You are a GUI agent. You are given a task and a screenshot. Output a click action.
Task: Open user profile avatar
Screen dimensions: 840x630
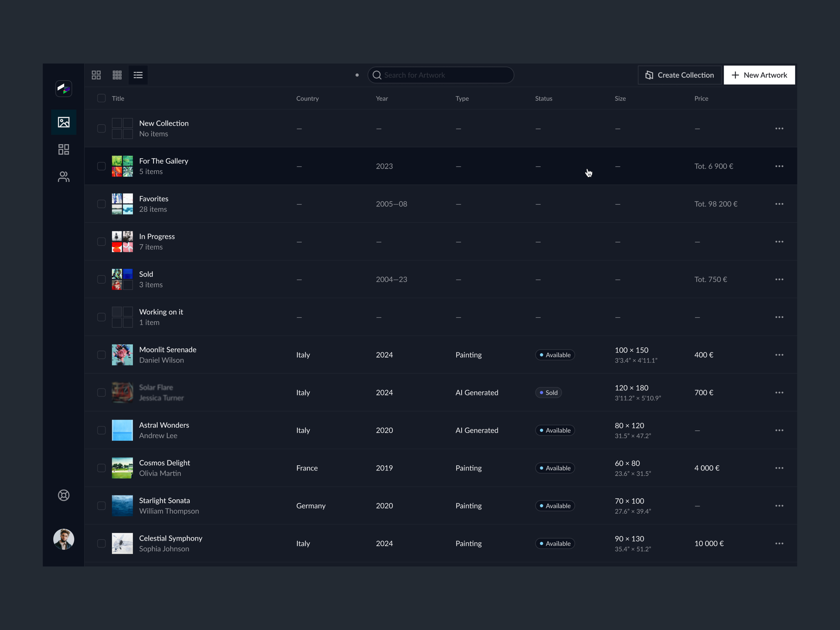[x=64, y=539]
